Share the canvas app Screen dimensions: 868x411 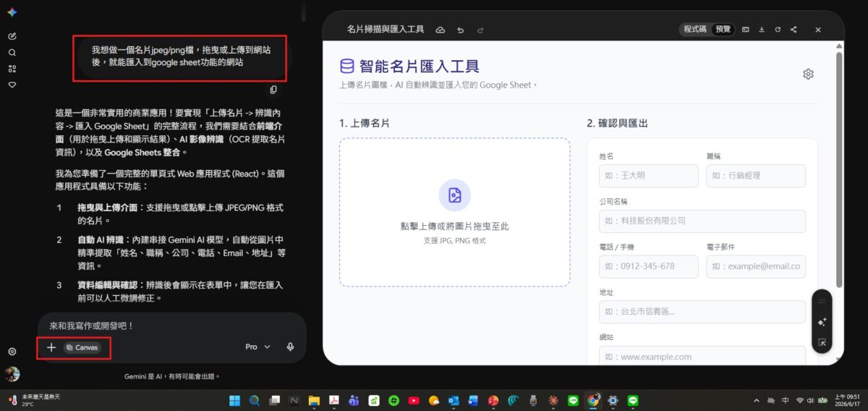coord(793,30)
